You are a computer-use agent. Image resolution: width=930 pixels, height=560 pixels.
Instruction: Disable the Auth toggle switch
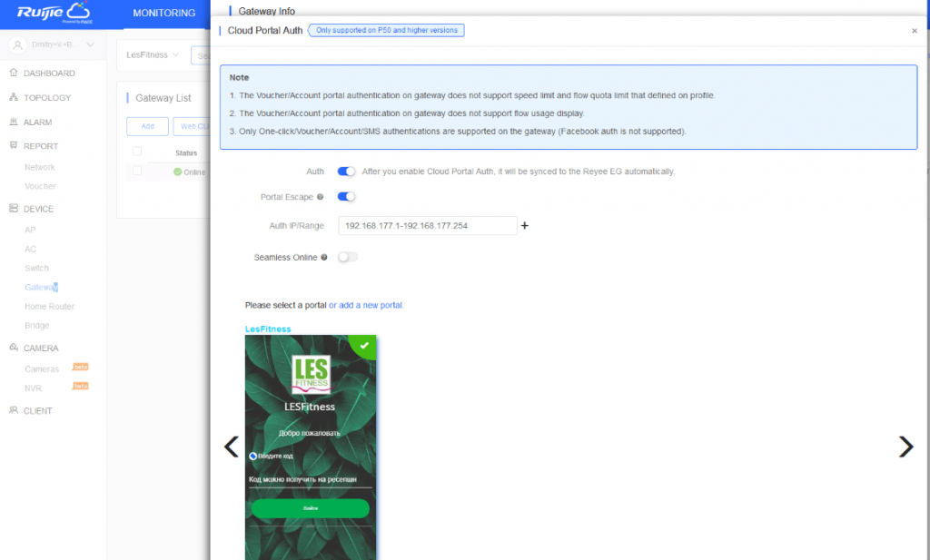[346, 172]
